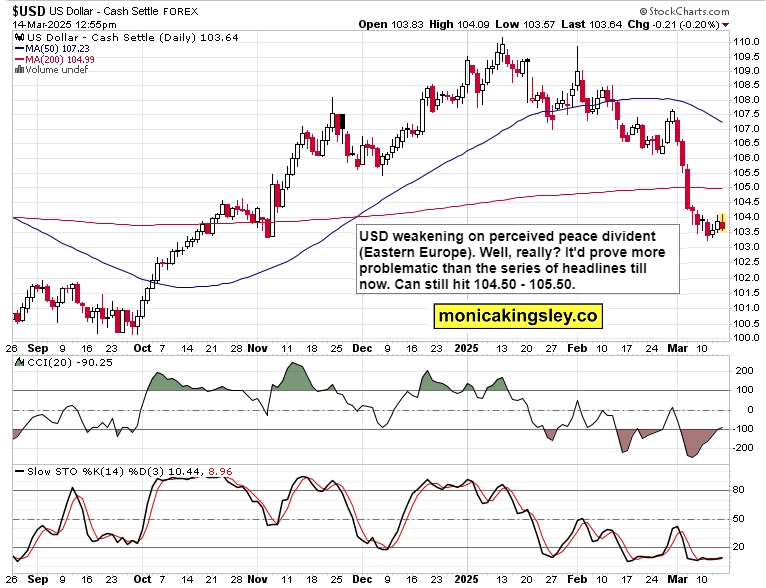Select the blue MA(50) 107.23 legend entry
The height and width of the screenshot is (588, 766).
(52, 48)
